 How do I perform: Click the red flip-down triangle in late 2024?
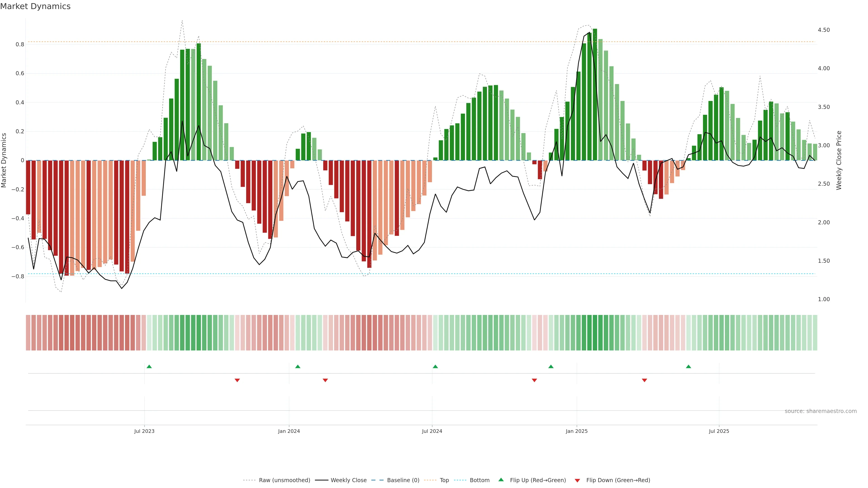[534, 380]
